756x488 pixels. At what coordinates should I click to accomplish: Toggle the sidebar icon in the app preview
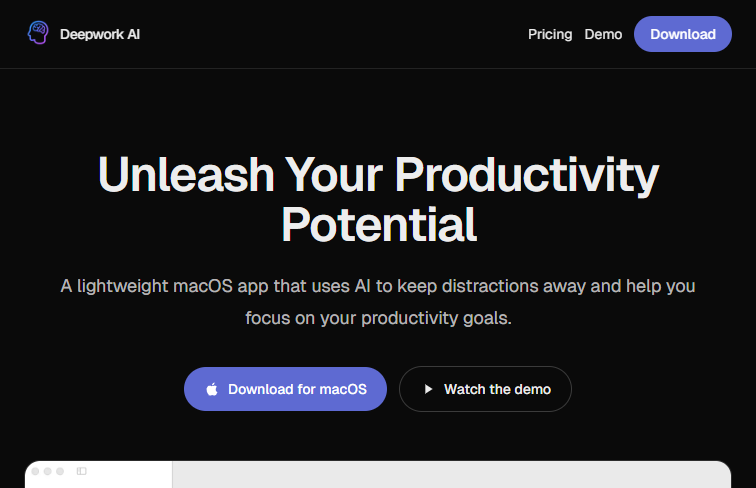[x=81, y=471]
